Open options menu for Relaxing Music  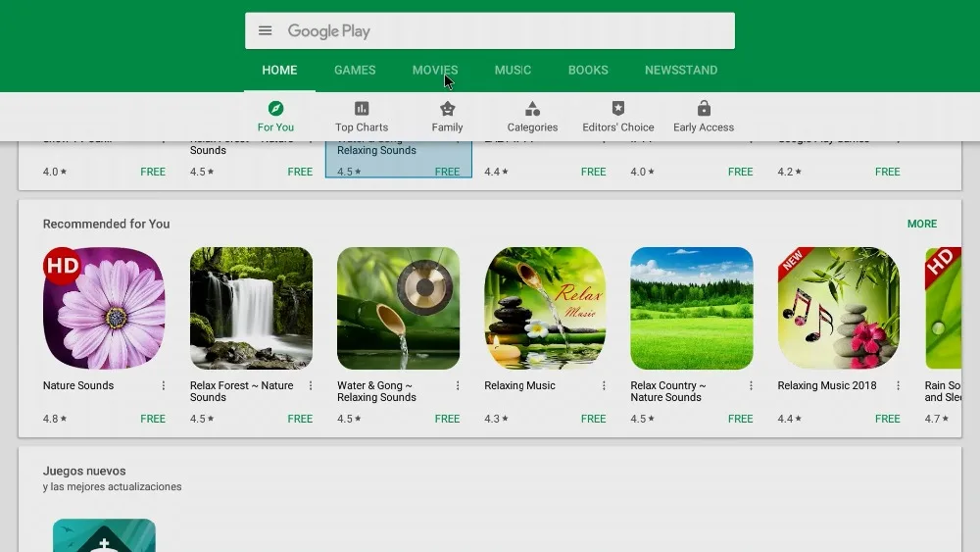pyautogui.click(x=604, y=385)
